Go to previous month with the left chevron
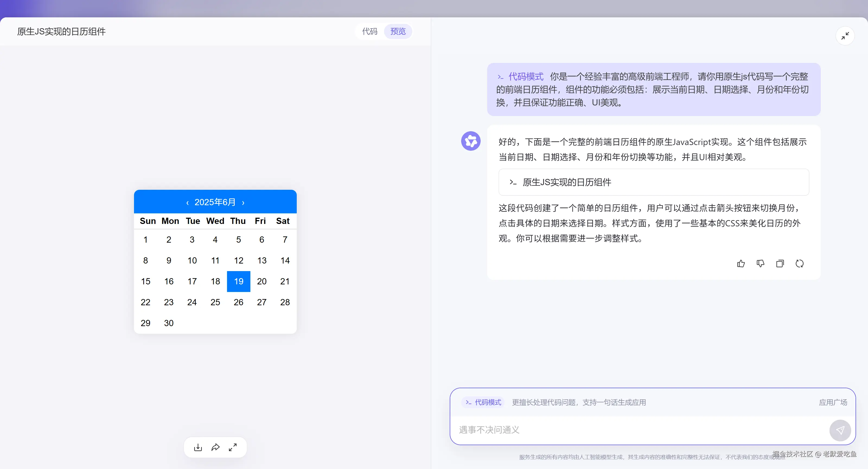This screenshot has width=868, height=469. click(188, 202)
